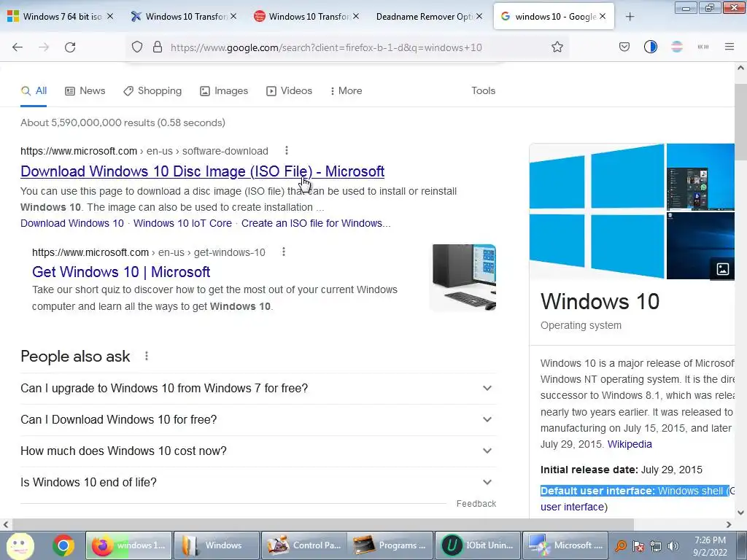Open the More search filters dropdown

[x=346, y=90]
